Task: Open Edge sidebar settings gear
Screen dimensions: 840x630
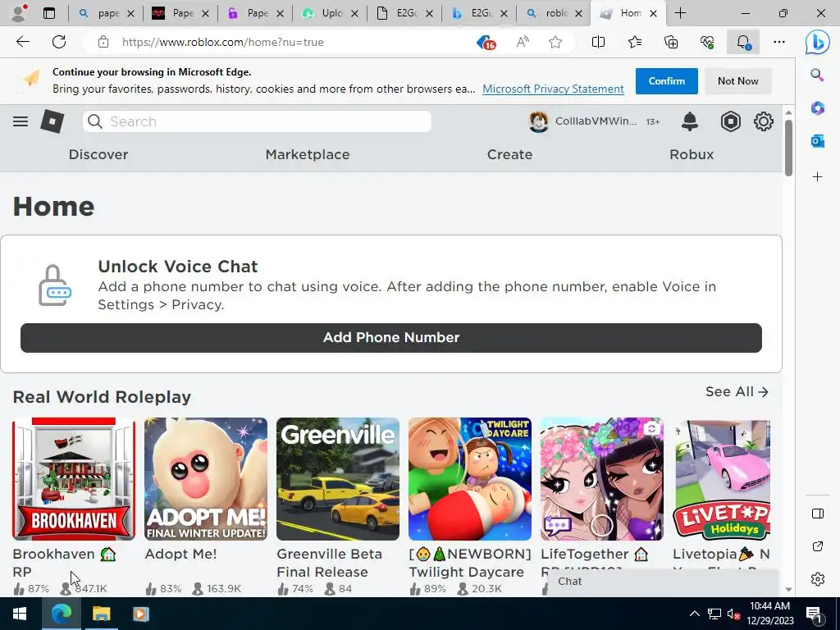Action: pyautogui.click(x=817, y=579)
